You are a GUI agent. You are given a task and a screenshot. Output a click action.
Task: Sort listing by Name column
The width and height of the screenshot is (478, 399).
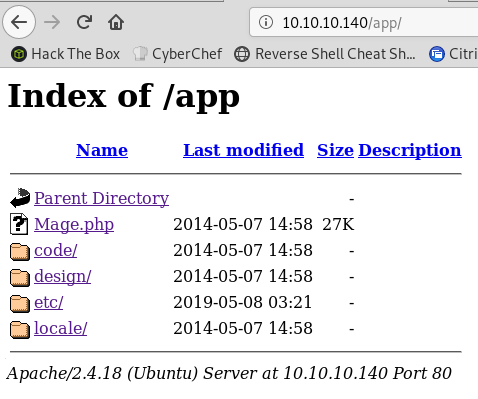[102, 150]
